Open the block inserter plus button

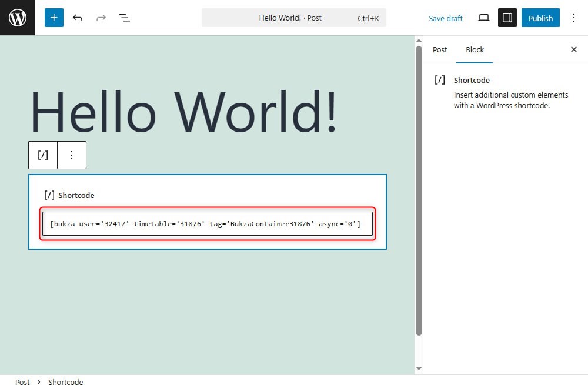[x=54, y=18]
